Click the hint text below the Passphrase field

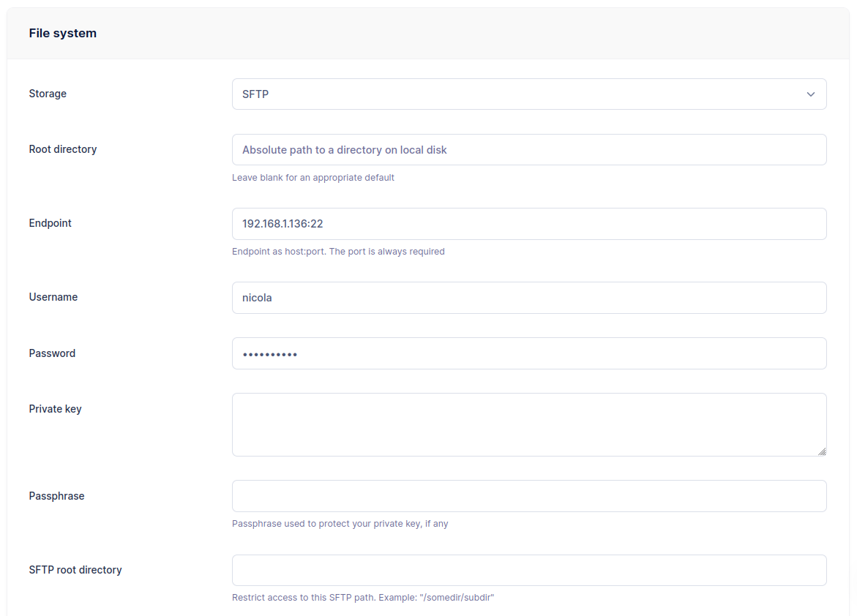tap(340, 524)
